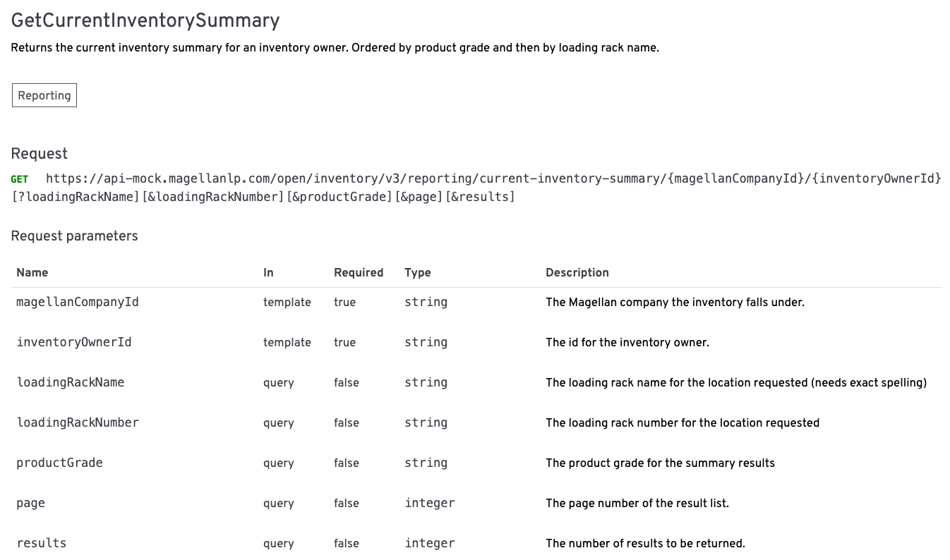Click the page parameter name in table

coord(31,504)
